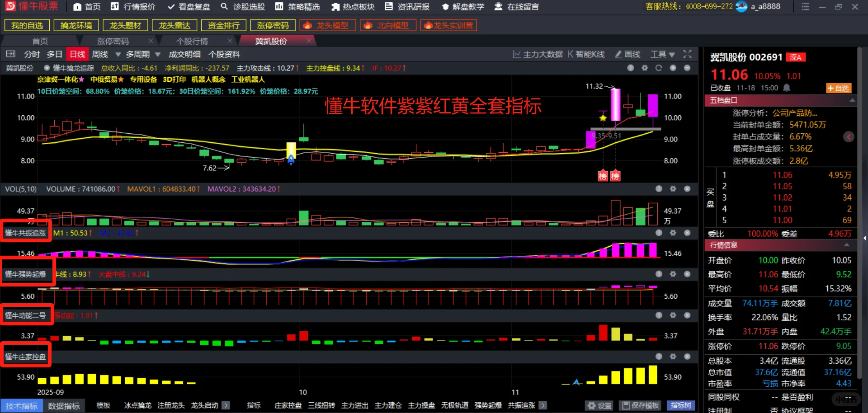The height and width of the screenshot is (413, 868).
Task: Click the 加自选 add-to-watchlist button
Action: click(x=839, y=88)
